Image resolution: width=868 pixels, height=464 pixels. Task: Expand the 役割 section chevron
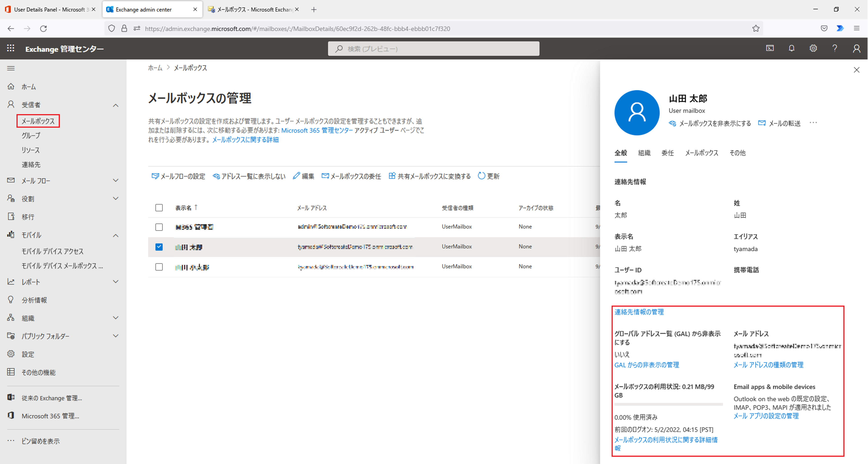(116, 198)
